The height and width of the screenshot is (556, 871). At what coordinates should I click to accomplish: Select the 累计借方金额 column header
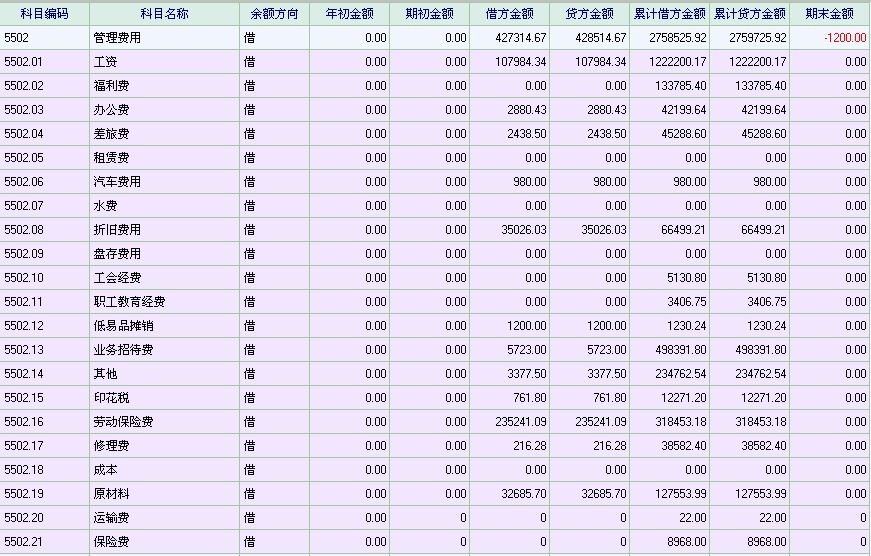click(669, 14)
